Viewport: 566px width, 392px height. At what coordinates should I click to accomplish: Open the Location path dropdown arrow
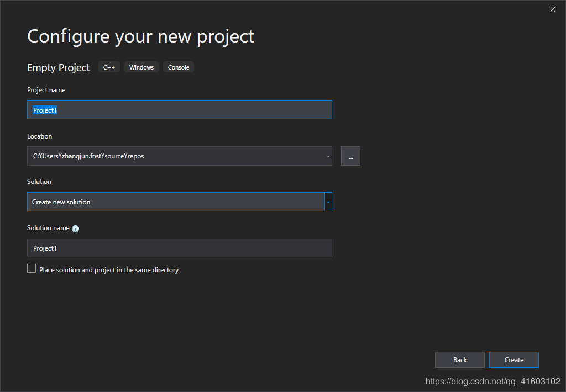(x=328, y=156)
